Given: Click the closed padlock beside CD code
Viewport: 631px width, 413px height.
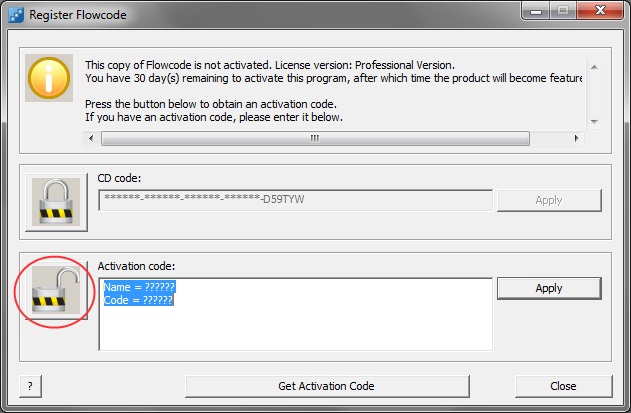Looking at the screenshot, I should [55, 198].
